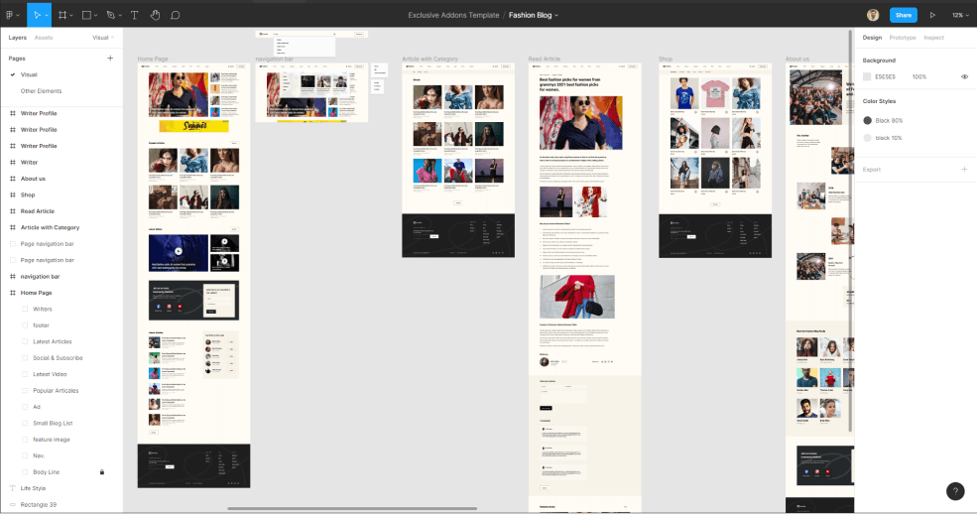The width and height of the screenshot is (980, 514).
Task: Switch to the Assets tab
Action: click(x=44, y=38)
